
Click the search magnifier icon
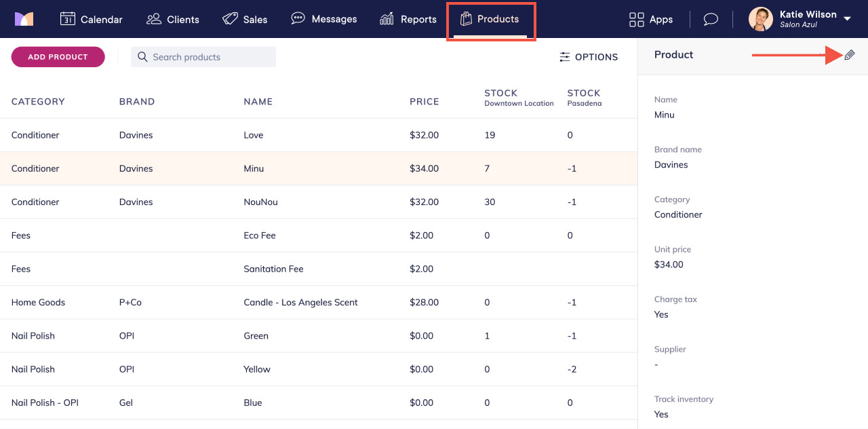(x=142, y=57)
